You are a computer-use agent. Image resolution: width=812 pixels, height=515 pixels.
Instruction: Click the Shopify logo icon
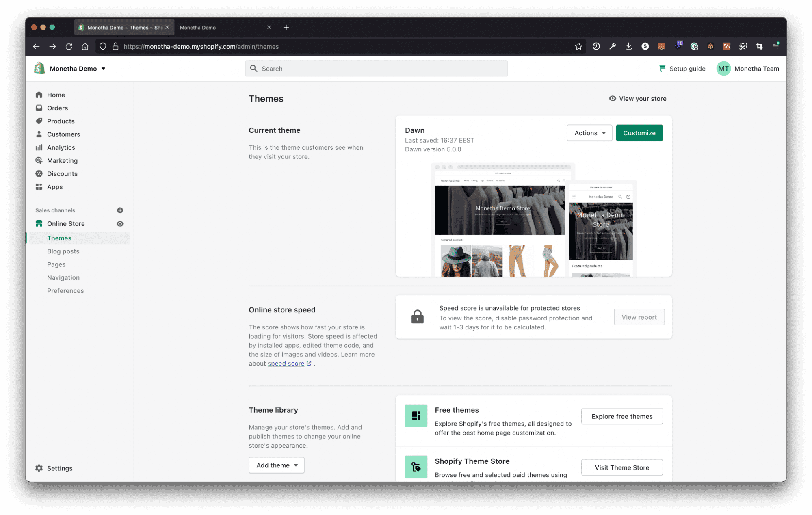tap(39, 68)
